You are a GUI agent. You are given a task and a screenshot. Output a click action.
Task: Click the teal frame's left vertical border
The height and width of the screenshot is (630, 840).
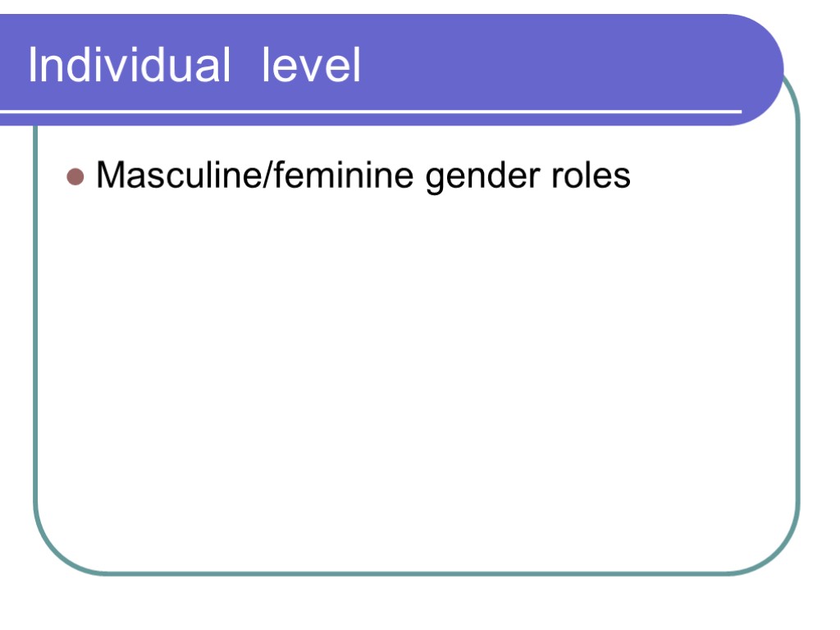tap(35, 328)
